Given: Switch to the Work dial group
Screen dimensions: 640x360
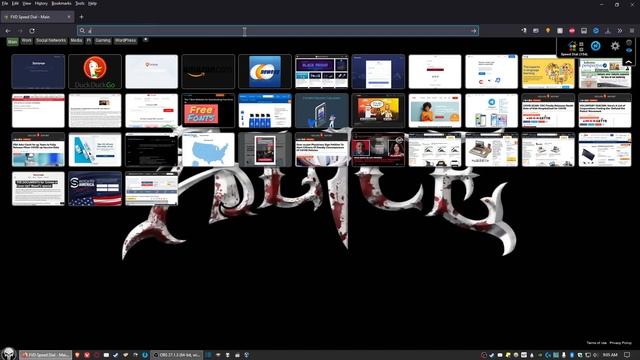Looking at the screenshot, I should (x=26, y=41).
